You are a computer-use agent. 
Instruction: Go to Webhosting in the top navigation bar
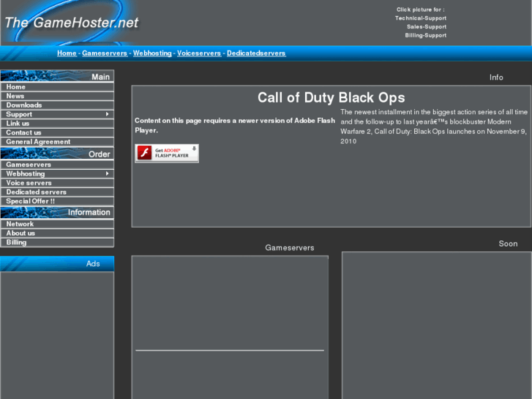pos(152,53)
